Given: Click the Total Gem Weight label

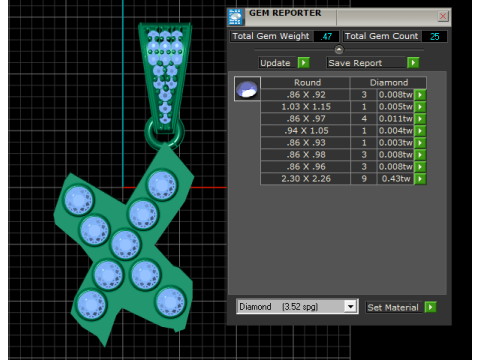Looking at the screenshot, I should click(271, 36).
